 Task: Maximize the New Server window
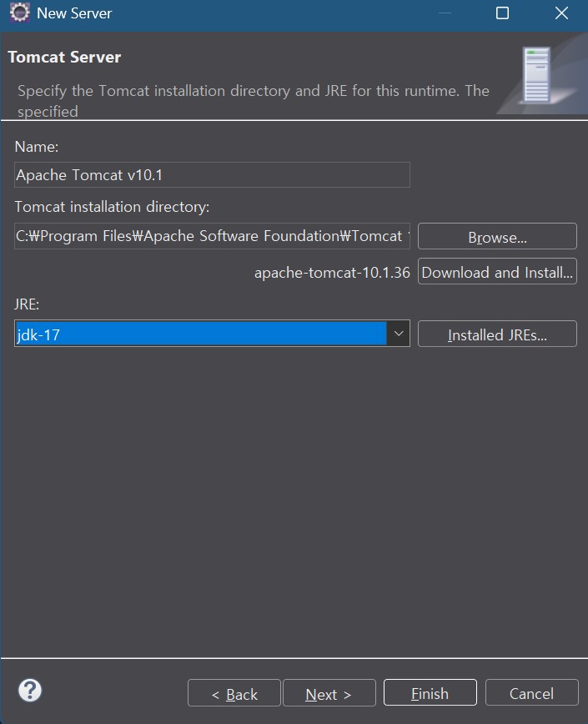click(502, 13)
